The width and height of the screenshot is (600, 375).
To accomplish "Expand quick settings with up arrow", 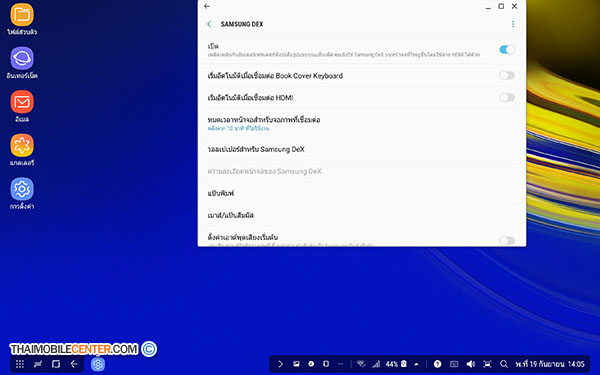I will [x=416, y=364].
